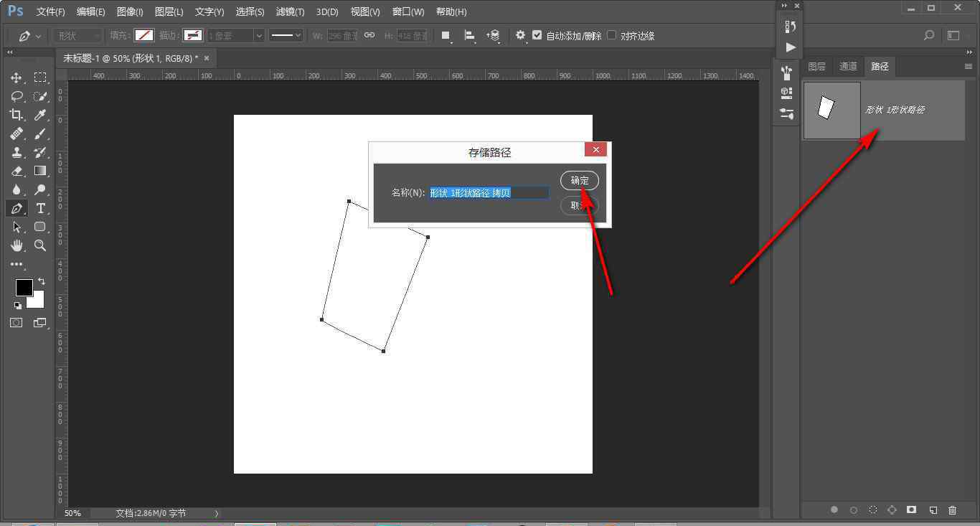Image resolution: width=980 pixels, height=526 pixels.
Task: Select the Eraser tool
Action: pos(17,171)
